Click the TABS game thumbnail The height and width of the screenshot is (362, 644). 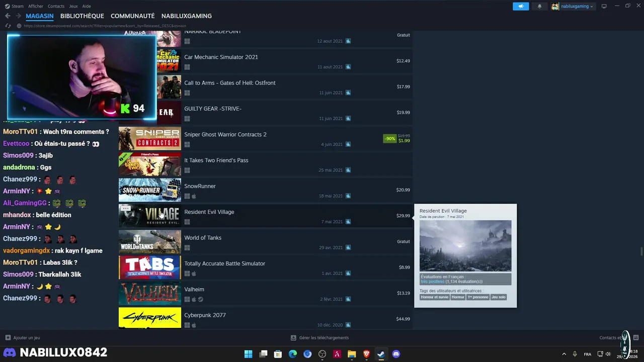coord(149,267)
